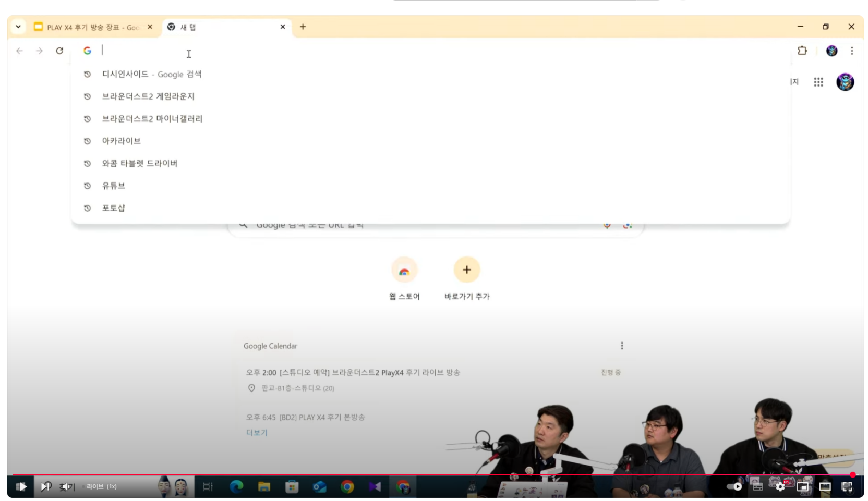868x501 pixels.
Task: Click the 판교-B1층-스튜디오 location text
Action: pos(298,388)
